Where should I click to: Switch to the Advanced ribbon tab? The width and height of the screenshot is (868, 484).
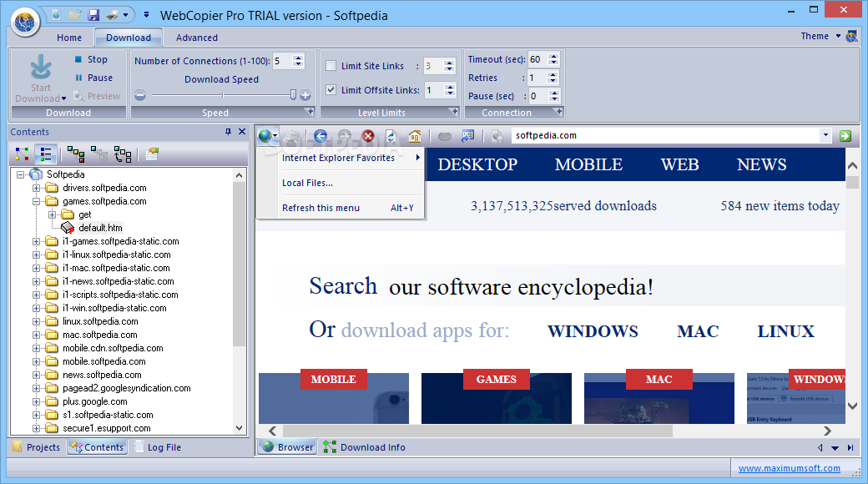(196, 38)
